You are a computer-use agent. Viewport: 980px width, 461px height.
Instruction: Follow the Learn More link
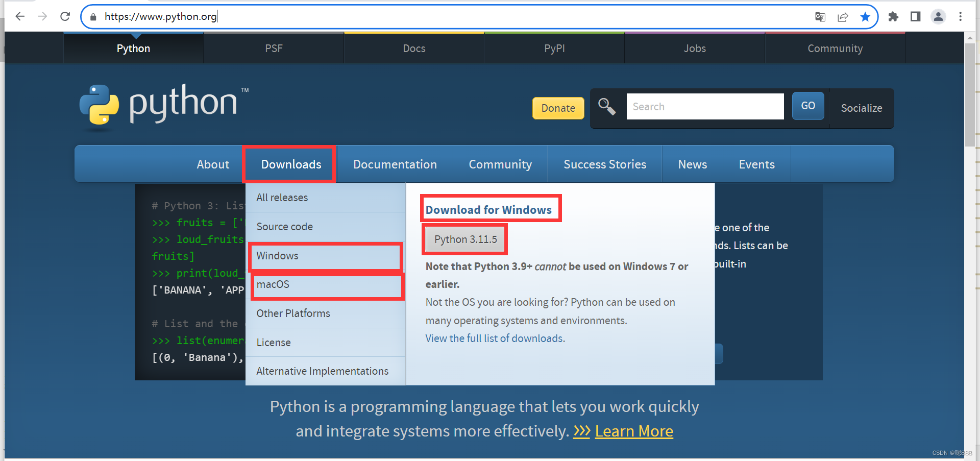[x=634, y=431]
